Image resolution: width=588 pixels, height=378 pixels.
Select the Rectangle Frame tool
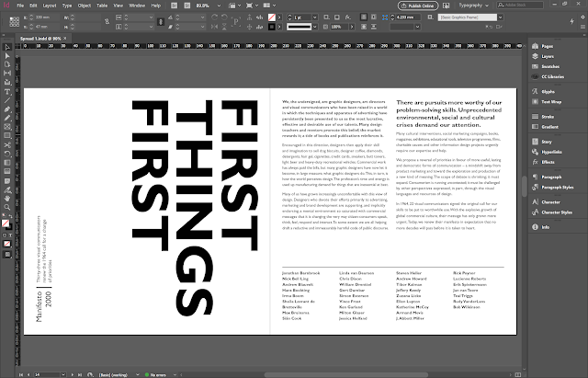(x=7, y=127)
